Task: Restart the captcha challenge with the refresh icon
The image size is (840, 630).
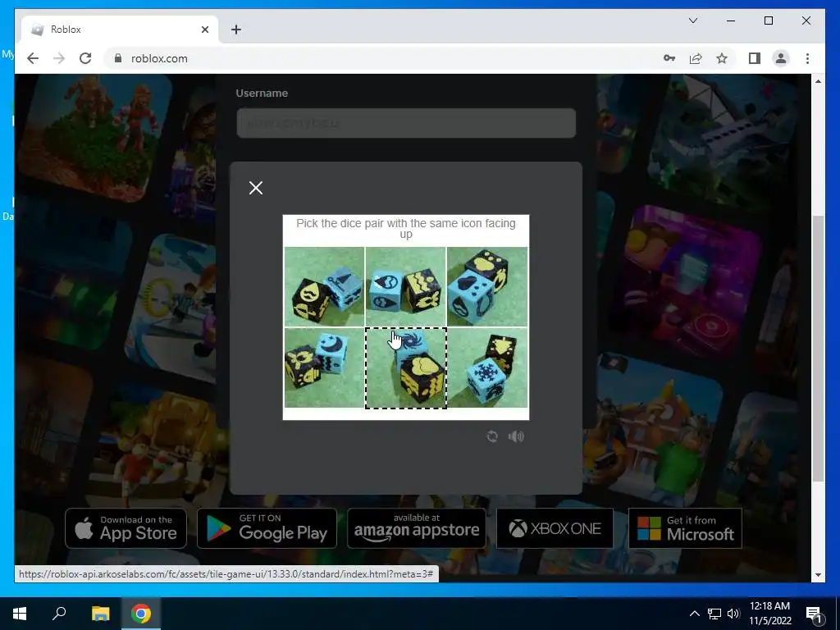Action: pos(492,436)
